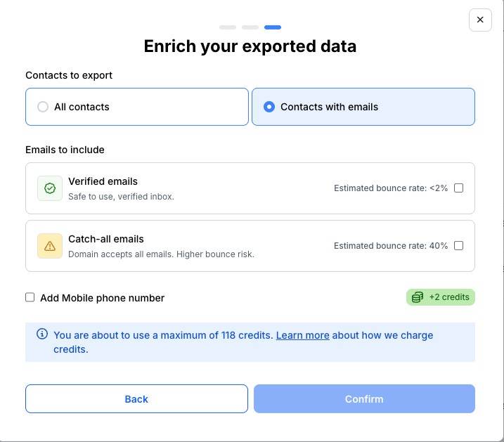Click the green verified shield icon
504x442 pixels.
coord(49,188)
